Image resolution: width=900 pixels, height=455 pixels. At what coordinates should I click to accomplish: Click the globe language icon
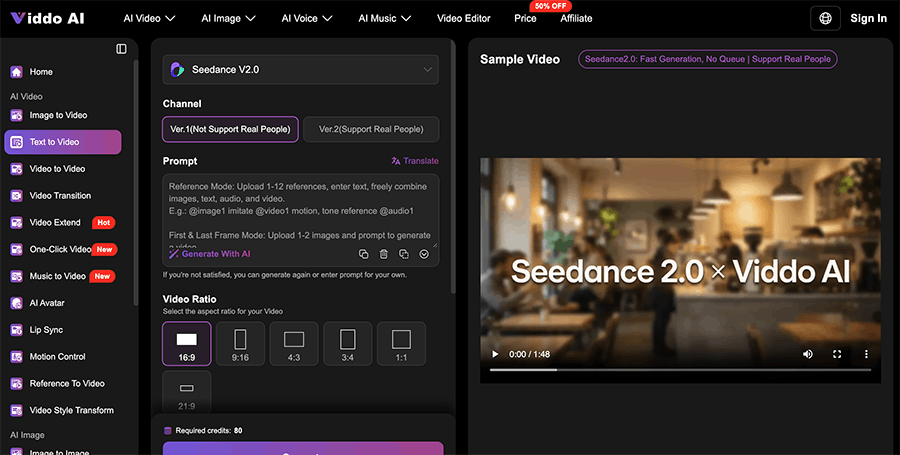tap(825, 18)
